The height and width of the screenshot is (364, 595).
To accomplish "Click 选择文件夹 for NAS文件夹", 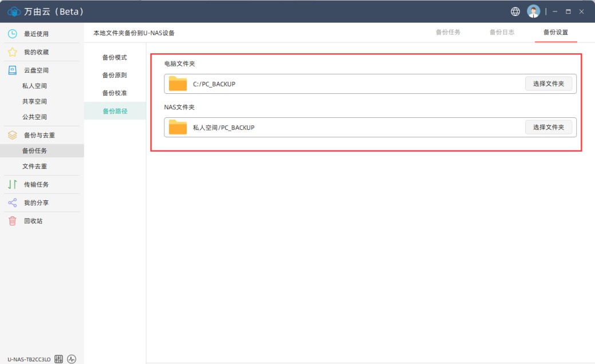I will (548, 127).
